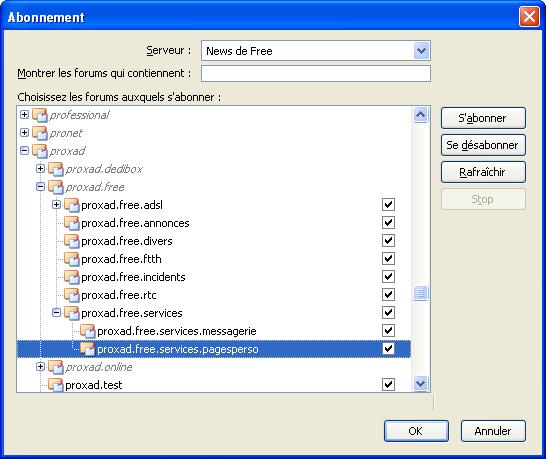This screenshot has height=459, width=546.
Task: Select the icon next to proxad.dedibox
Action: point(56,169)
